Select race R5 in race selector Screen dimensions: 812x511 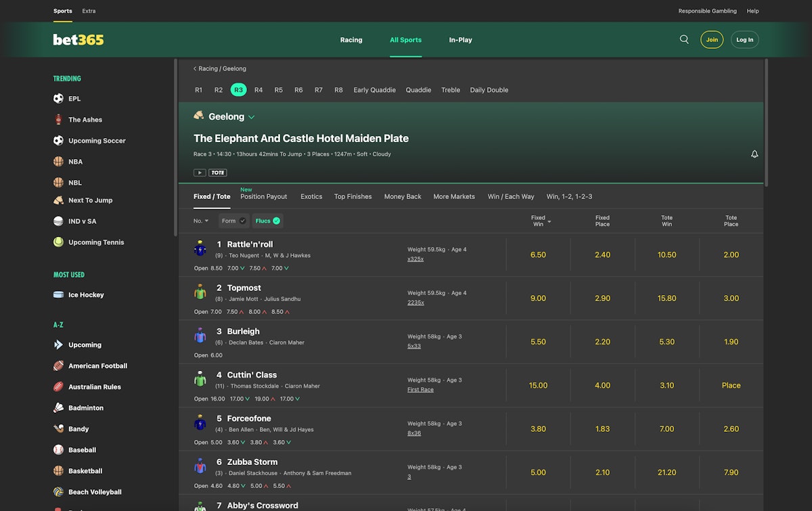pyautogui.click(x=278, y=90)
